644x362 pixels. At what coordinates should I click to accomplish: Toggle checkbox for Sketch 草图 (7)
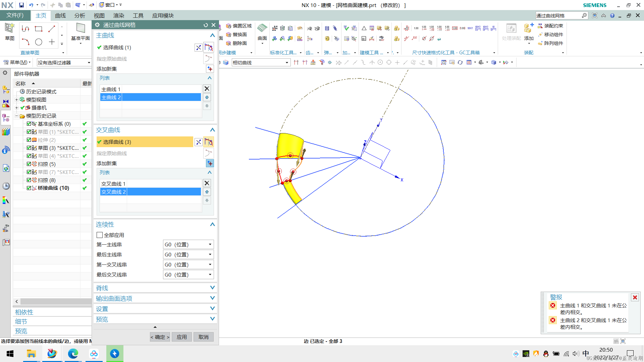click(x=29, y=172)
